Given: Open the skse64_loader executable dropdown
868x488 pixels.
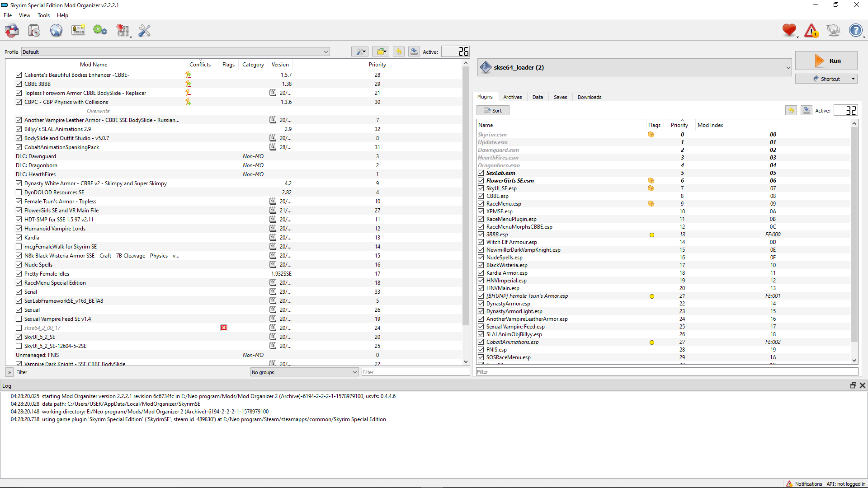Looking at the screenshot, I should [x=635, y=67].
